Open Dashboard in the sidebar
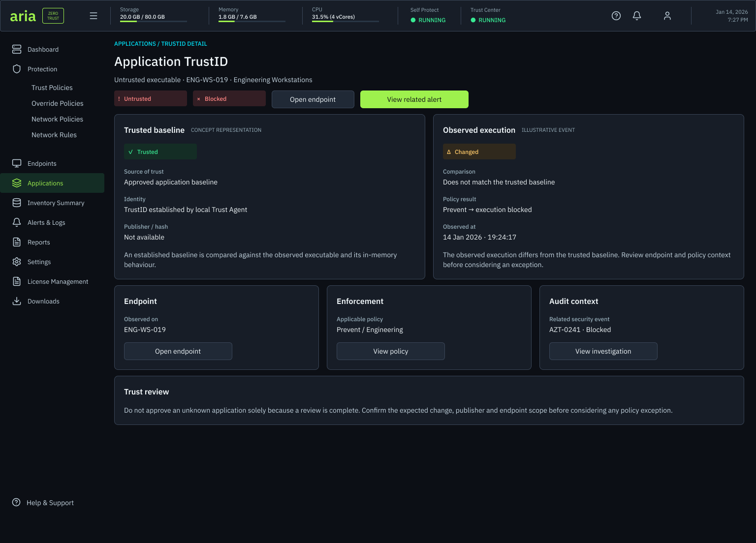The width and height of the screenshot is (756, 543). (x=52, y=49)
